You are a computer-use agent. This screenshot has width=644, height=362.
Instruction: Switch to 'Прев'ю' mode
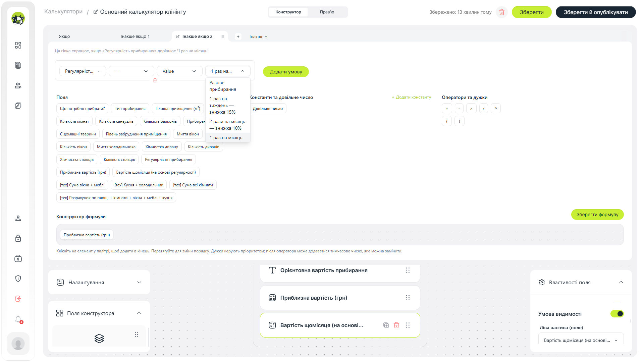click(x=327, y=12)
